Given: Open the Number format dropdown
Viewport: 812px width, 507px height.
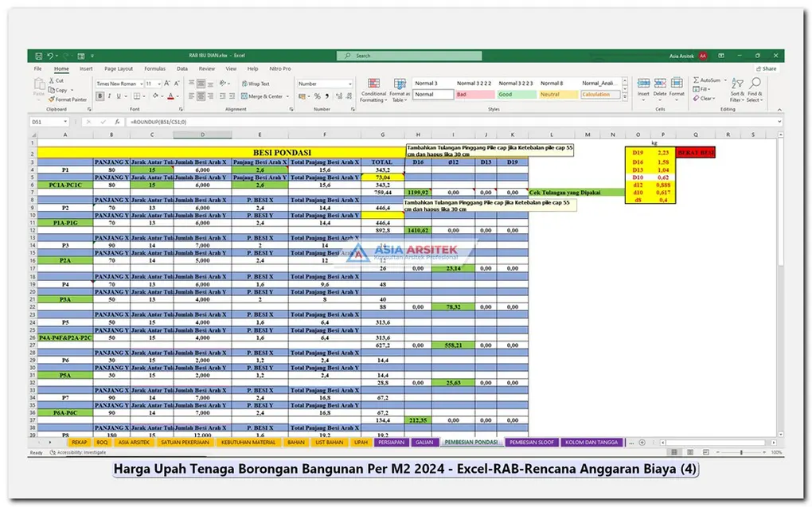Looking at the screenshot, I should point(350,84).
